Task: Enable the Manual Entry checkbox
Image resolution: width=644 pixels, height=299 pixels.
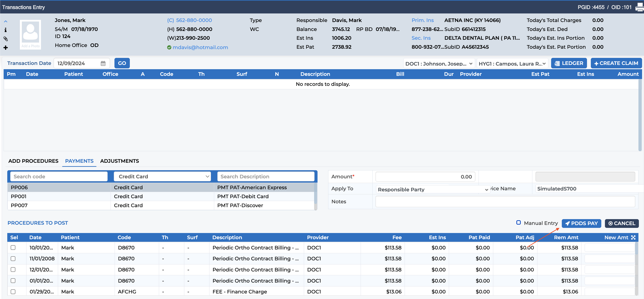Action: 518,223
